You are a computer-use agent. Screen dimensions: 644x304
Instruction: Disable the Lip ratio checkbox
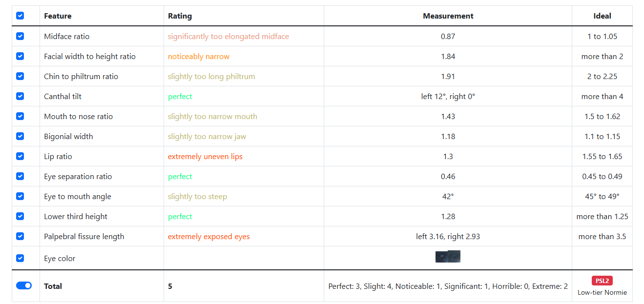click(20, 156)
